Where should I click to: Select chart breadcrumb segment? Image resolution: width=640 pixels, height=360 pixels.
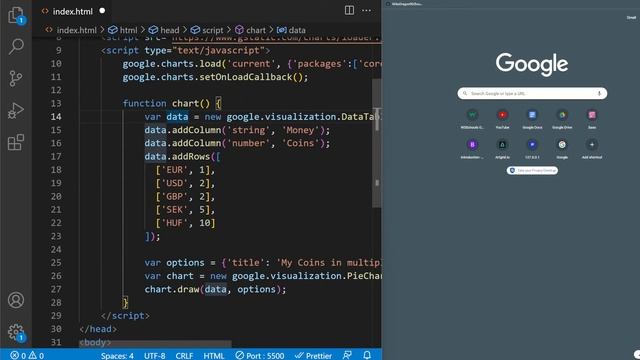pyautogui.click(x=250, y=30)
